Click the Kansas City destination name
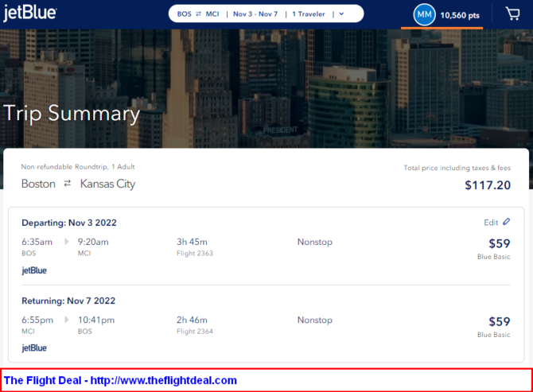The width and height of the screenshot is (533, 392). tap(107, 184)
